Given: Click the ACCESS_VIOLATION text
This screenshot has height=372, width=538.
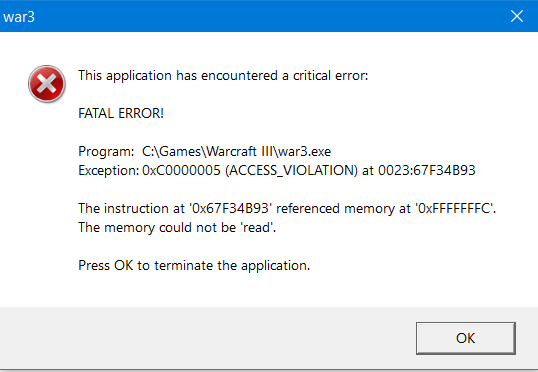Looking at the screenshot, I should pyautogui.click(x=292, y=170).
